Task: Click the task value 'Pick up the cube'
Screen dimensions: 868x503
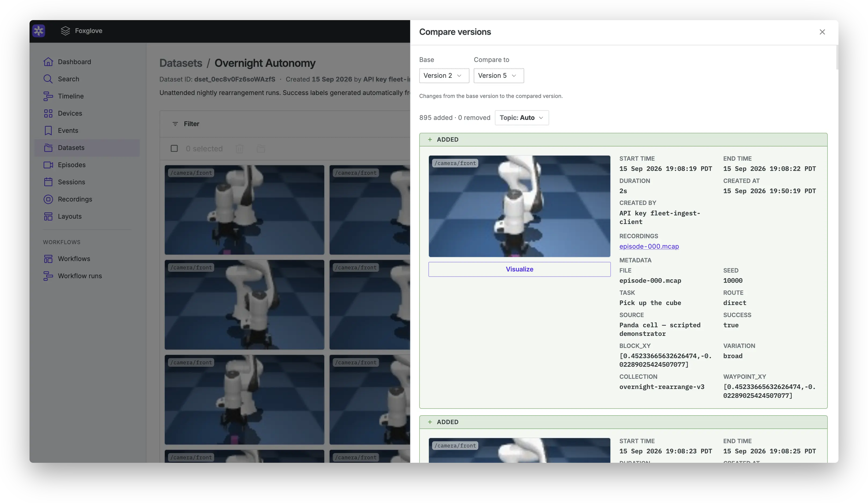Action: [x=650, y=303]
